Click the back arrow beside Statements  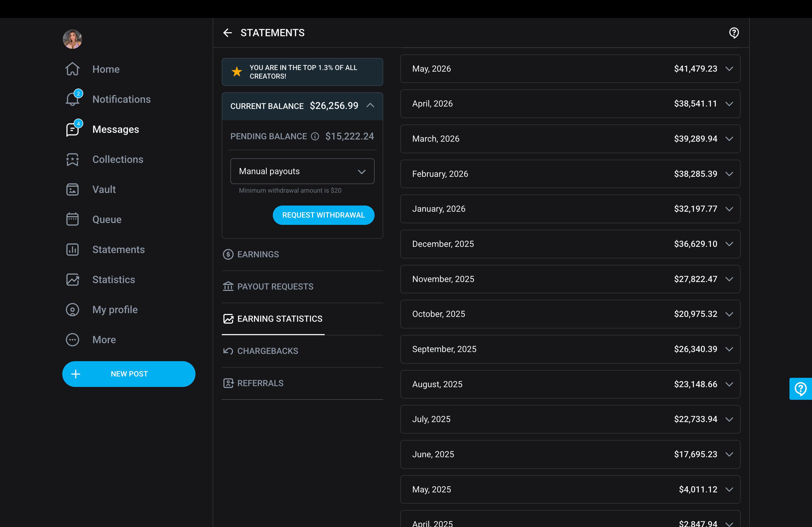point(227,33)
